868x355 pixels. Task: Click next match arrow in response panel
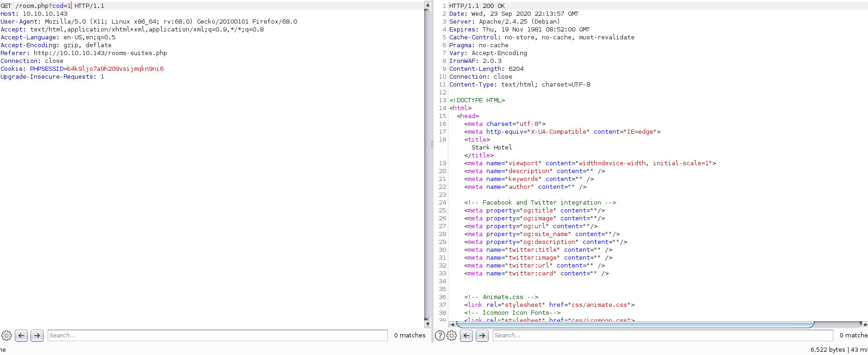pyautogui.click(x=482, y=336)
